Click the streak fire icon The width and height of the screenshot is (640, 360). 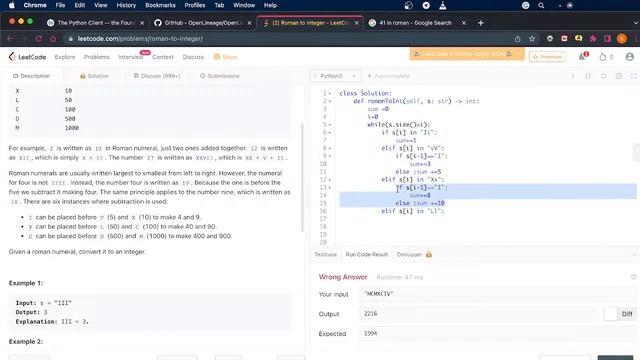point(602,57)
